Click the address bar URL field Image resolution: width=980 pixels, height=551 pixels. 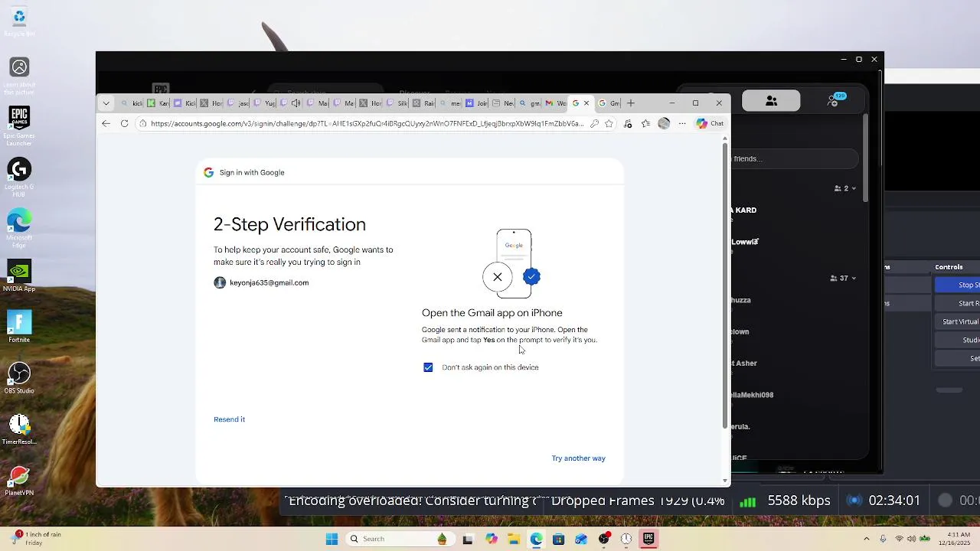coord(367,123)
